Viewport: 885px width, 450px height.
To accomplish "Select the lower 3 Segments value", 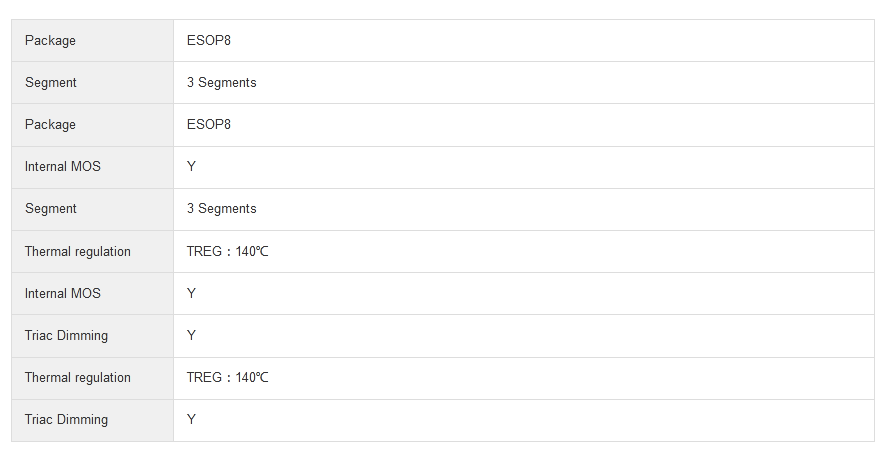I will click(221, 209).
